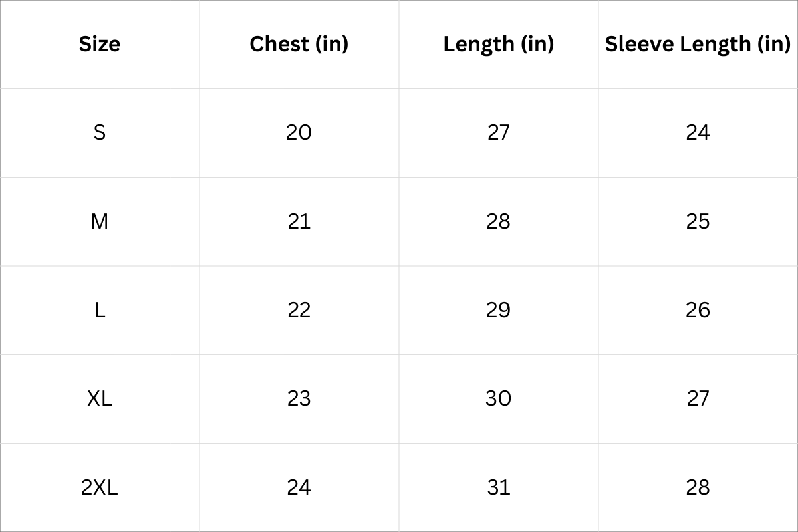Click length value 30 in XL row
Screen dimensions: 798x532
[x=498, y=398]
